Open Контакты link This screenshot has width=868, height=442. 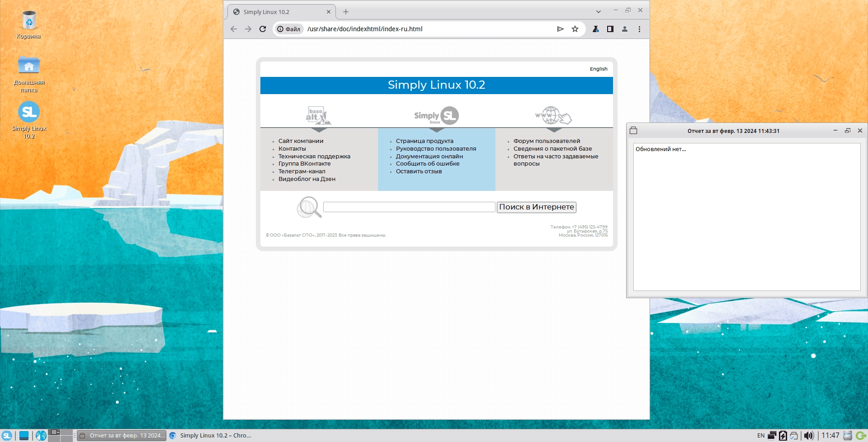tap(292, 149)
